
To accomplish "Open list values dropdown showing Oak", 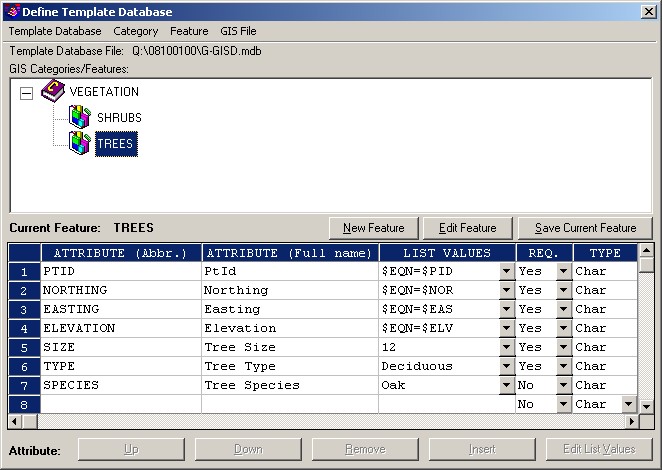I will coord(507,385).
